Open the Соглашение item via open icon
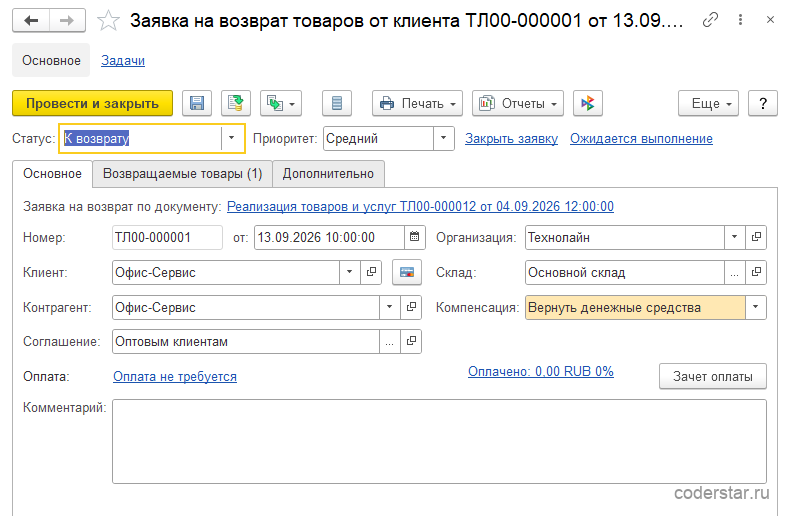794x516 pixels. [411, 341]
